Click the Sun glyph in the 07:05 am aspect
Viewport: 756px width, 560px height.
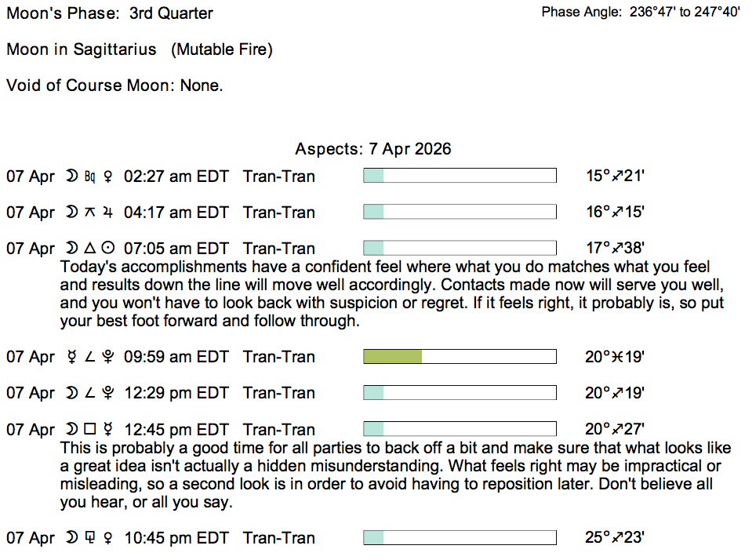coord(107,249)
